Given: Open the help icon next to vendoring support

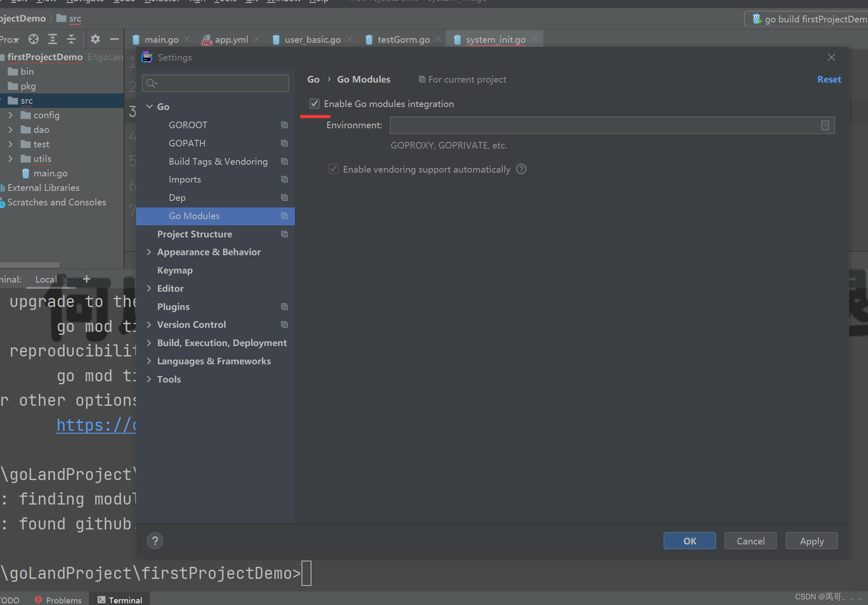Looking at the screenshot, I should tap(521, 169).
